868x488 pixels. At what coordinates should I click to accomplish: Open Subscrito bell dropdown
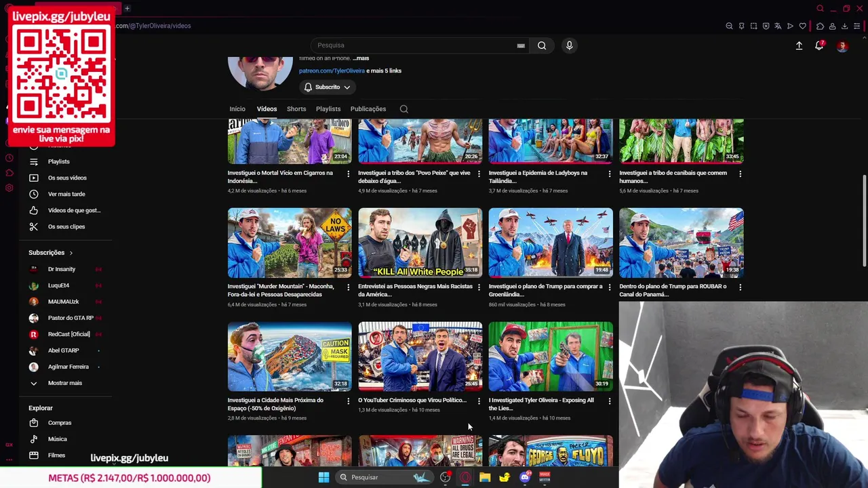(x=327, y=87)
